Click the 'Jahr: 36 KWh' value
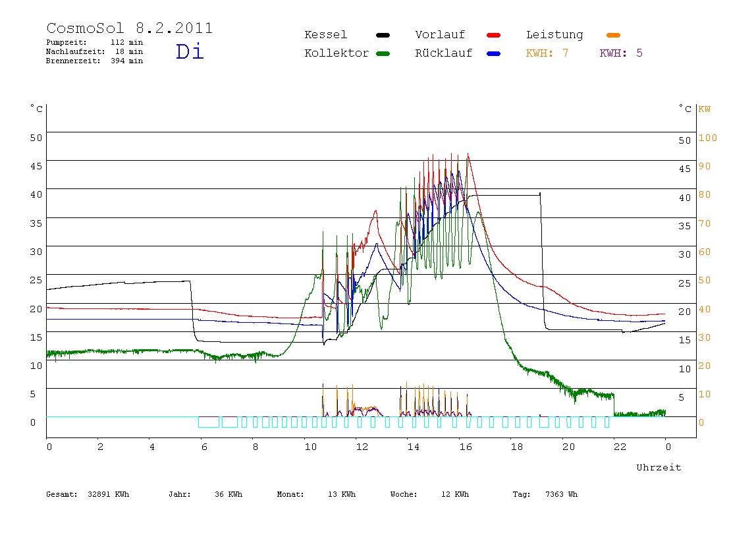This screenshot has height=535, width=756. [x=205, y=494]
